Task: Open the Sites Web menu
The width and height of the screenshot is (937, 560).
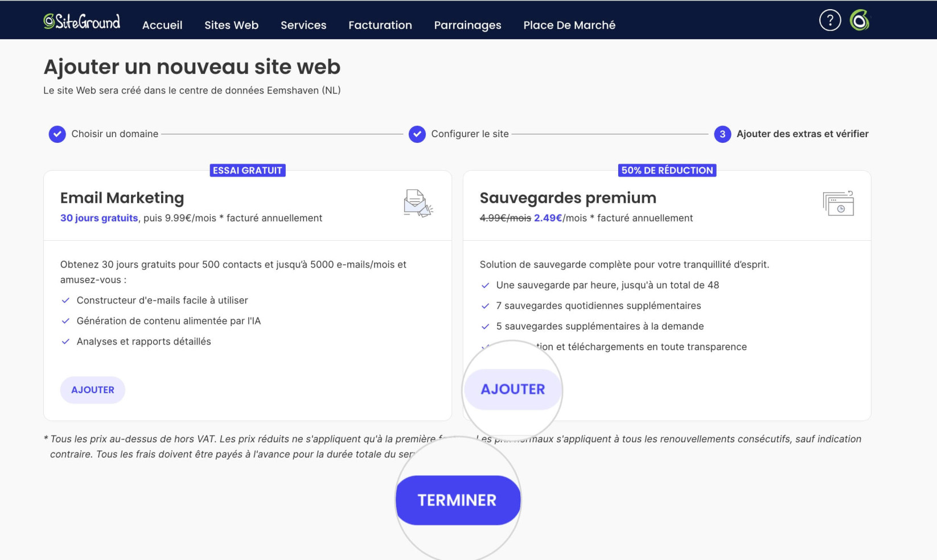Action: (231, 25)
